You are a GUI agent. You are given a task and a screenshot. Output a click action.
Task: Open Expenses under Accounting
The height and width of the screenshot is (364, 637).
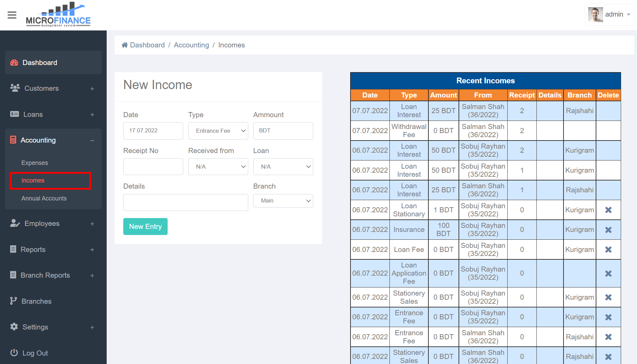pos(35,163)
